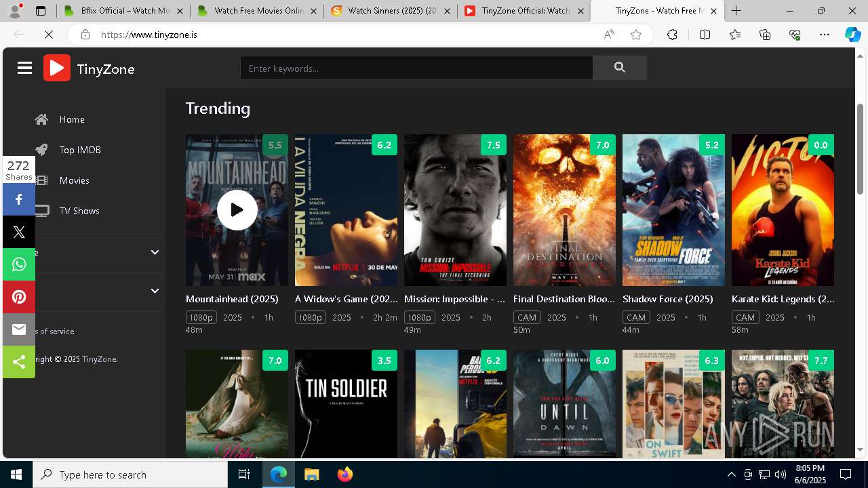This screenshot has height=488, width=868.
Task: Play Mountainhead via the play circle
Action: 237,210
